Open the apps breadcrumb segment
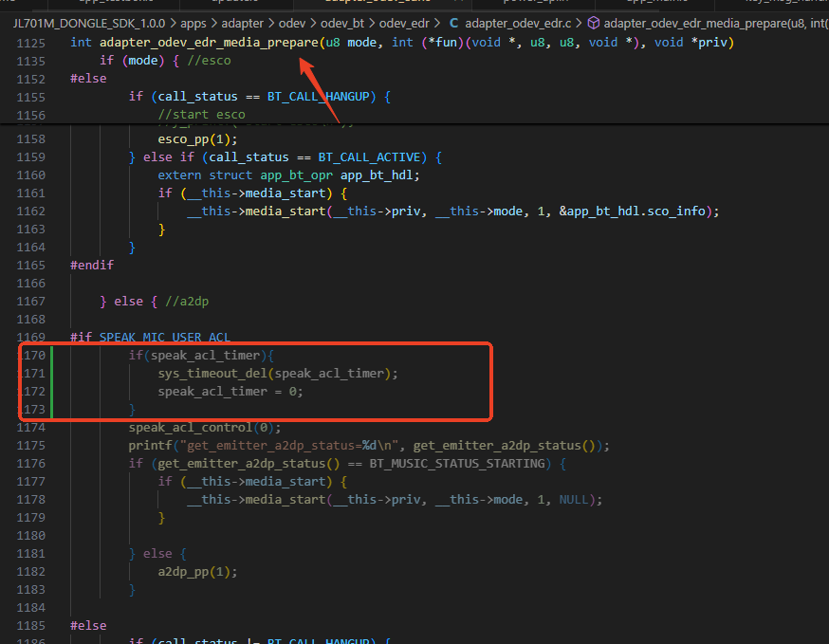829x644 pixels. pyautogui.click(x=193, y=24)
